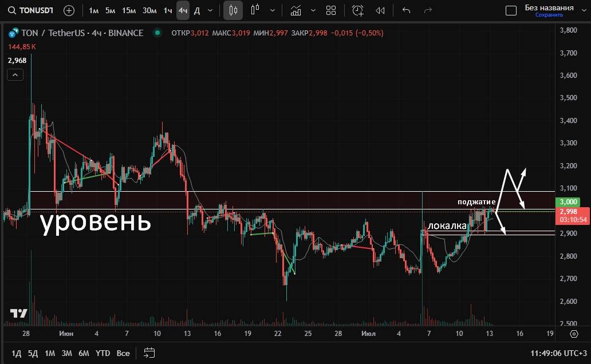Switch to the 15м timeframe
591x364 pixels.
coord(128,10)
